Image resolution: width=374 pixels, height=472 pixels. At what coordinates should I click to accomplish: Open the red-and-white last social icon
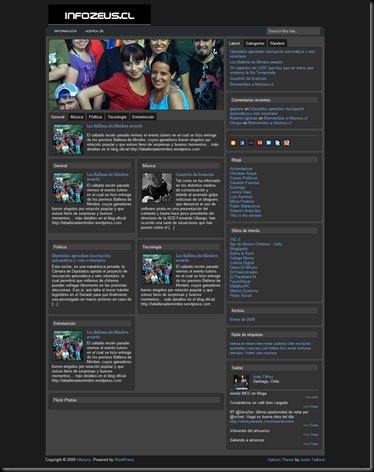pos(286,143)
